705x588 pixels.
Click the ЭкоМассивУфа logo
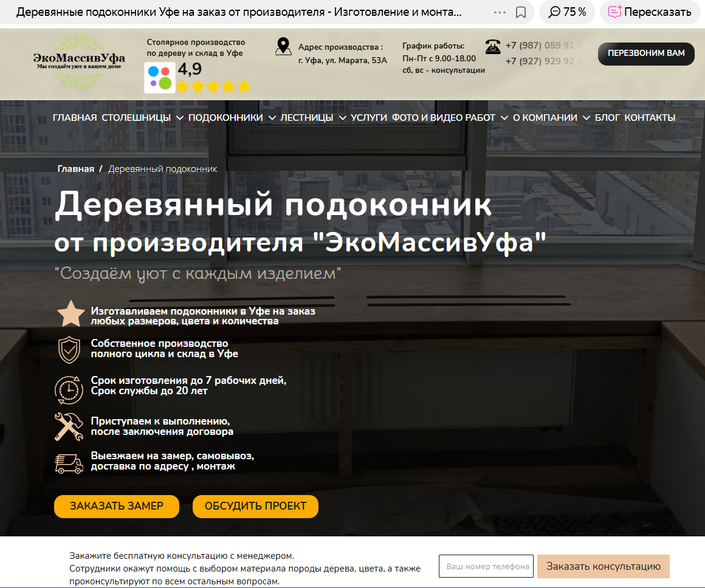tap(79, 61)
